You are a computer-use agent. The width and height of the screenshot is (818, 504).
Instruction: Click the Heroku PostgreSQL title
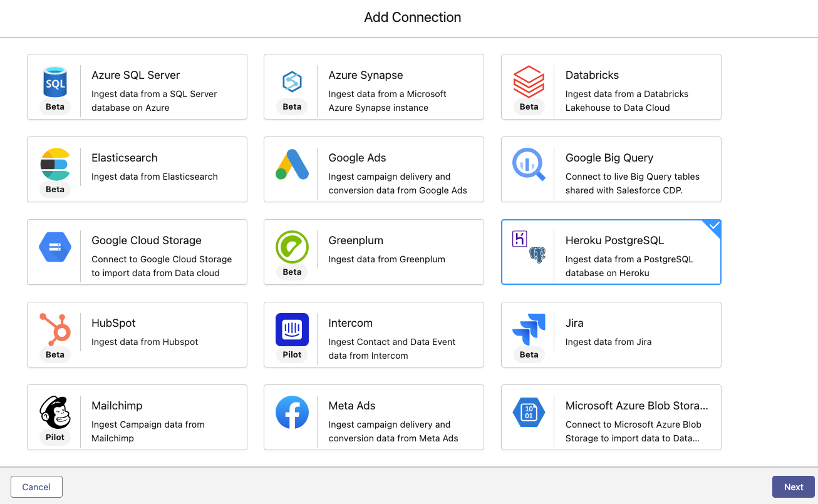point(614,240)
